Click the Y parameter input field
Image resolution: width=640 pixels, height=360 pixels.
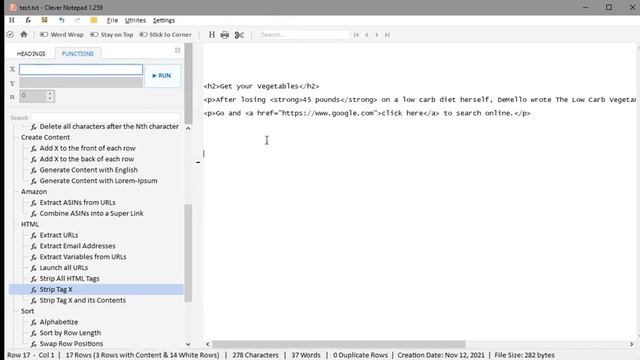click(x=81, y=83)
